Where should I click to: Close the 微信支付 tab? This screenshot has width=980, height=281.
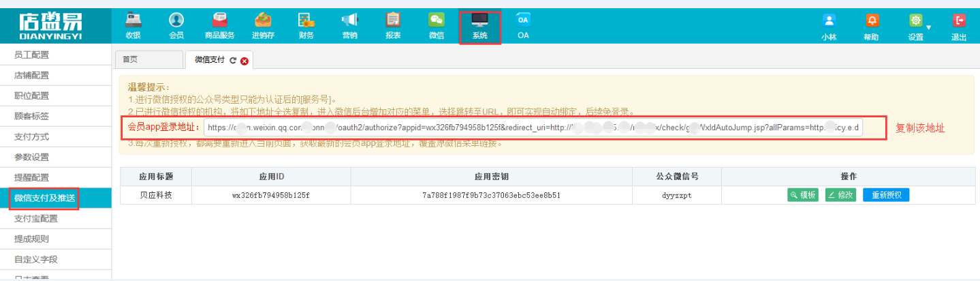[244, 61]
